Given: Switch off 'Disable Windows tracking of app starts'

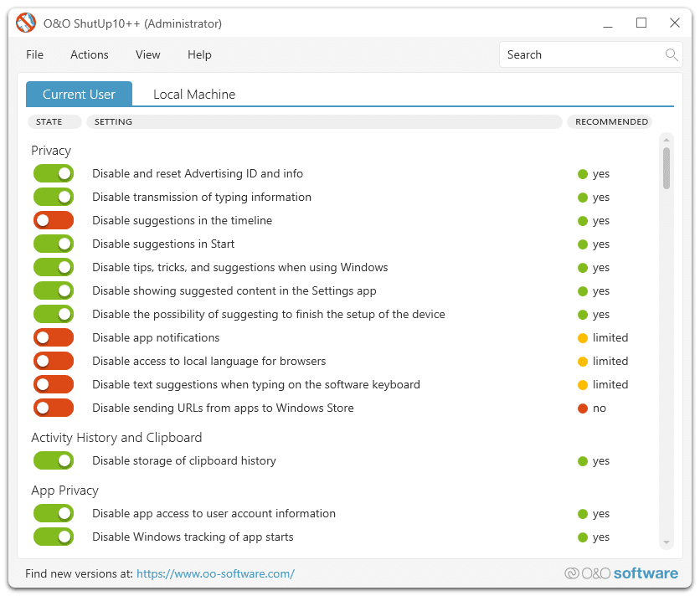Looking at the screenshot, I should point(54,537).
